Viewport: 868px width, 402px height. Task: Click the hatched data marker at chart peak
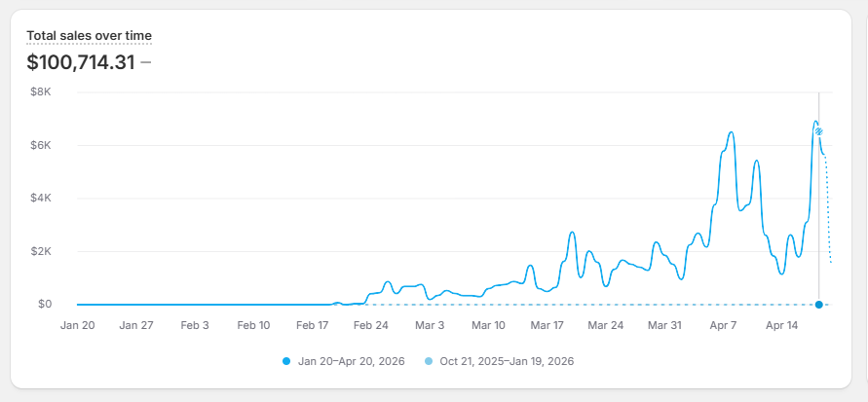coord(818,131)
